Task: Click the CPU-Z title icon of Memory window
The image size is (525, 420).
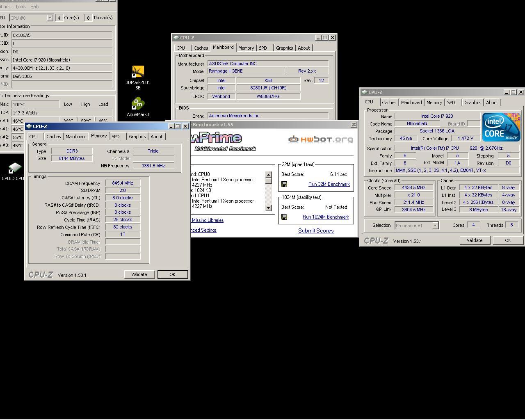Action: [29, 126]
